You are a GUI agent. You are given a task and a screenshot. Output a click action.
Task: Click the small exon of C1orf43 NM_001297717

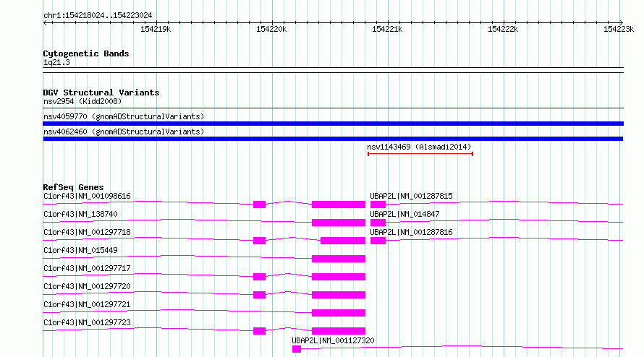point(259,277)
